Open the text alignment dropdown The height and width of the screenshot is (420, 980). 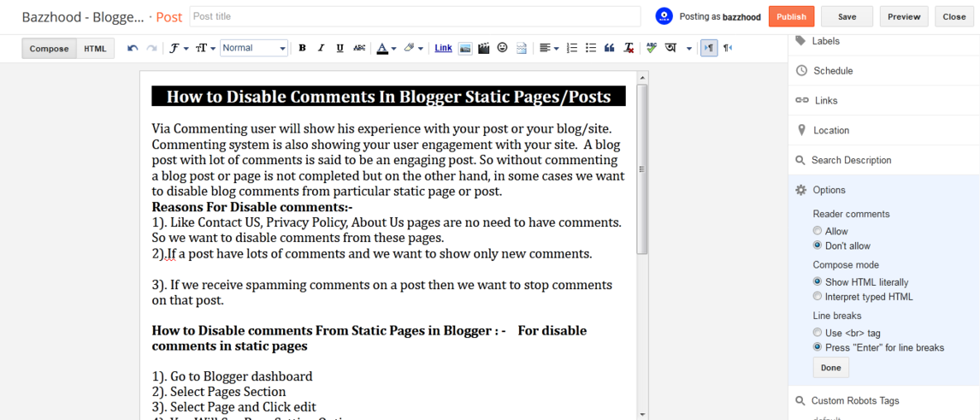click(549, 48)
